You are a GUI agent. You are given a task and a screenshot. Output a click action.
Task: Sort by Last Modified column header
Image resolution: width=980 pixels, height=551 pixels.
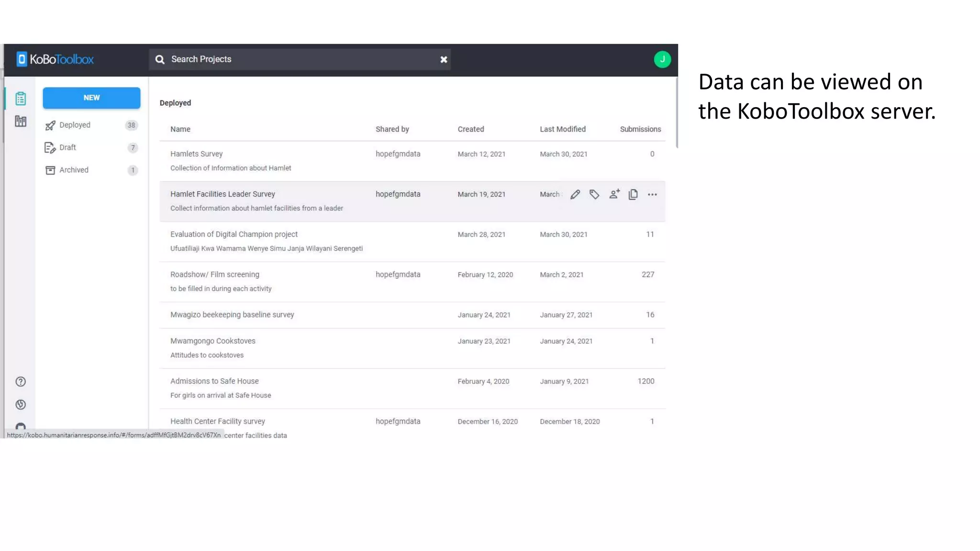point(563,129)
